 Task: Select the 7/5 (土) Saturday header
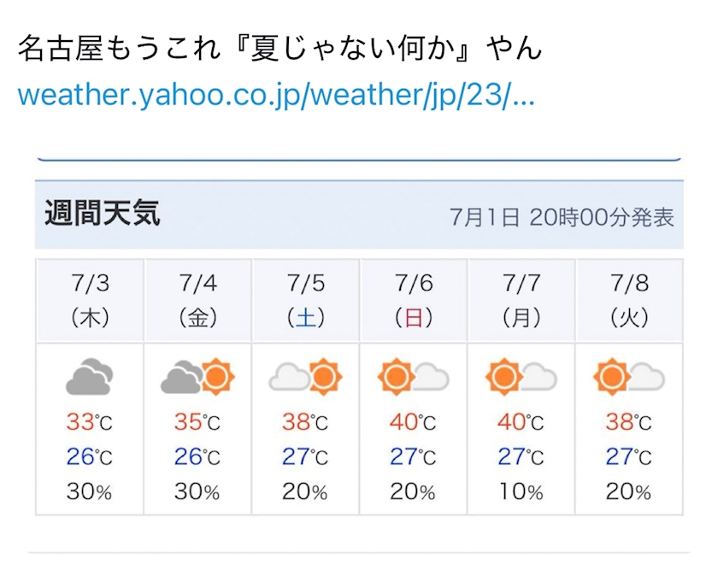click(306, 300)
